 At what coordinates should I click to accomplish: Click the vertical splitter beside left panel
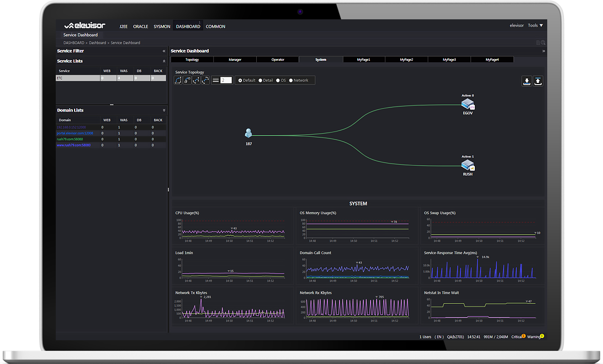click(168, 189)
